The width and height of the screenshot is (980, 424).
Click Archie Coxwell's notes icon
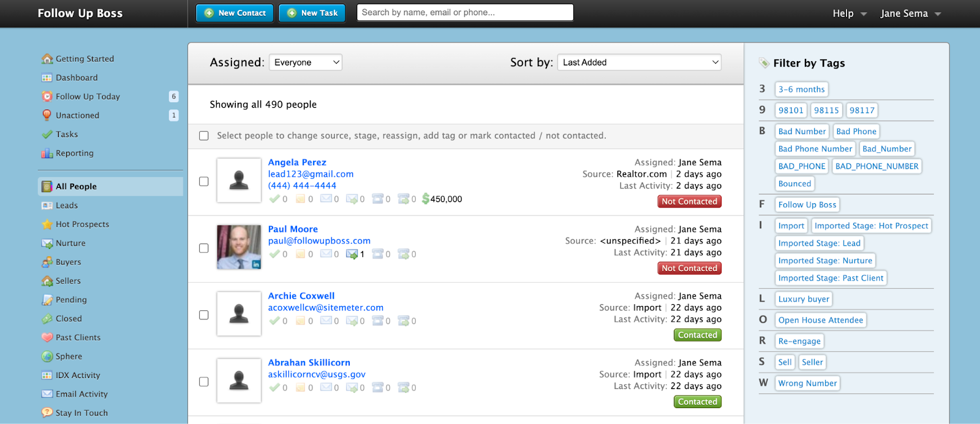pos(301,321)
